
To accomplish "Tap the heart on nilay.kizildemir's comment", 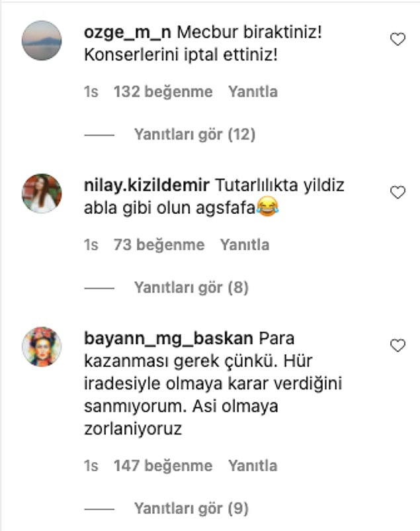I will [398, 193].
